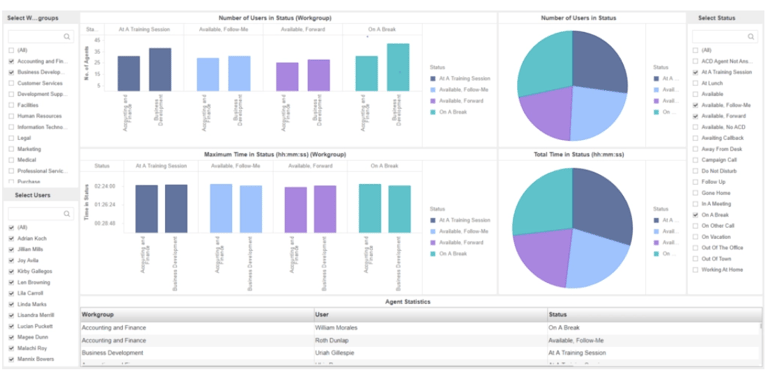This screenshot has width=770, height=372.
Task: Check the At Lunch status checkbox
Action: 695,83
